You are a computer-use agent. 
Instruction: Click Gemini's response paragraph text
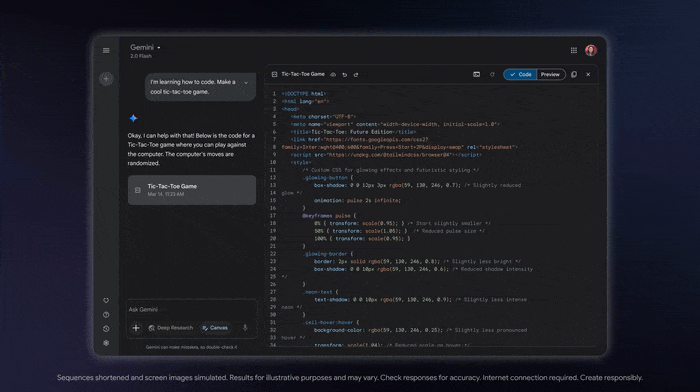192,149
